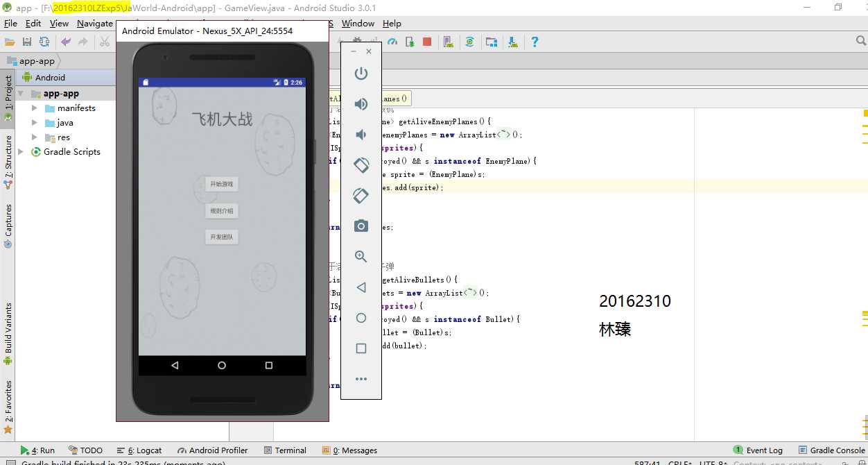Open the View menu
This screenshot has height=465, width=868.
pos(60,24)
